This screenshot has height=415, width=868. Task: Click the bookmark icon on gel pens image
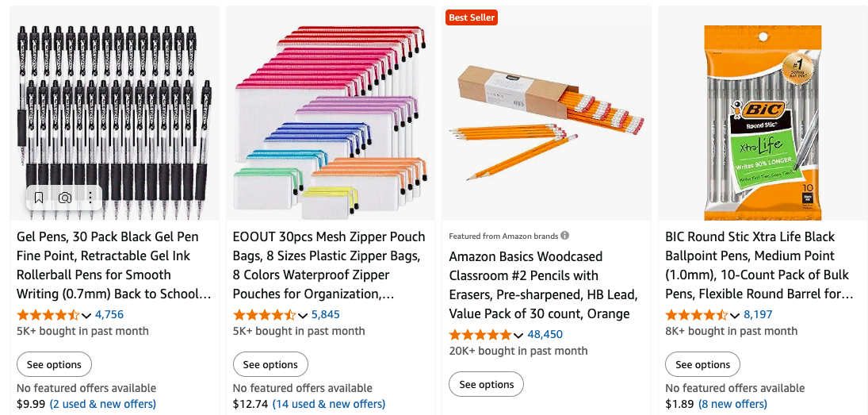pos(39,198)
